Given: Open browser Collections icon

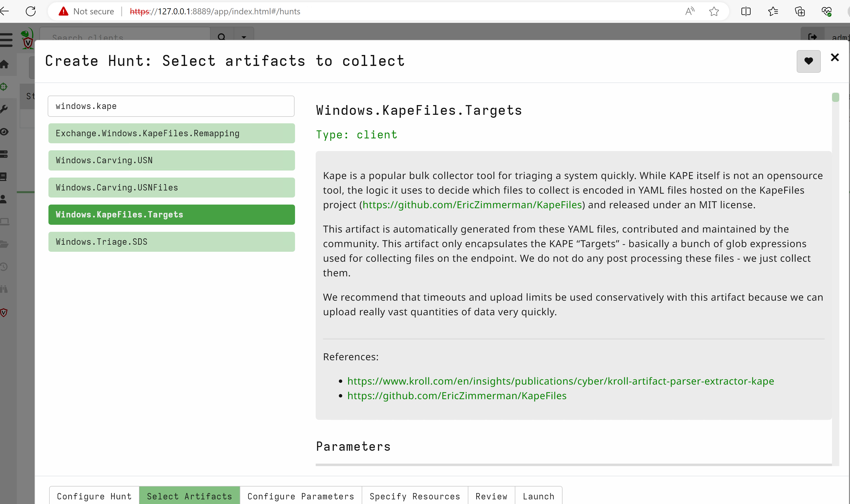Looking at the screenshot, I should [x=800, y=11].
